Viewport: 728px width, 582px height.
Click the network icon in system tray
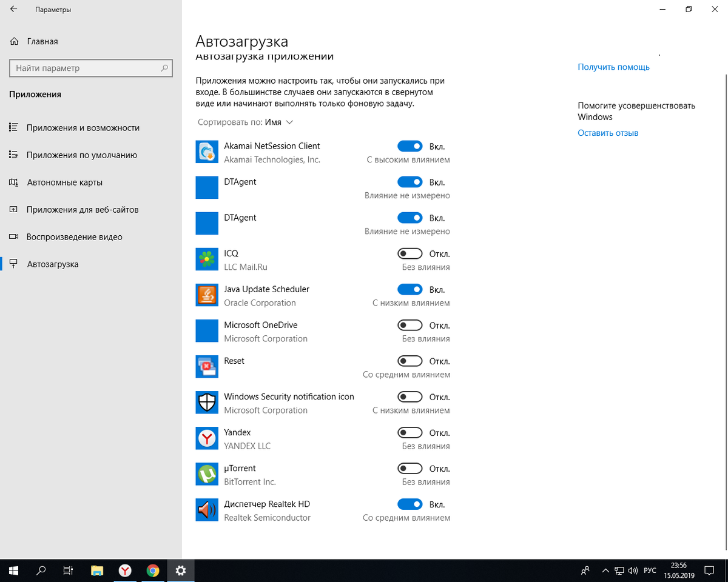[x=619, y=570]
